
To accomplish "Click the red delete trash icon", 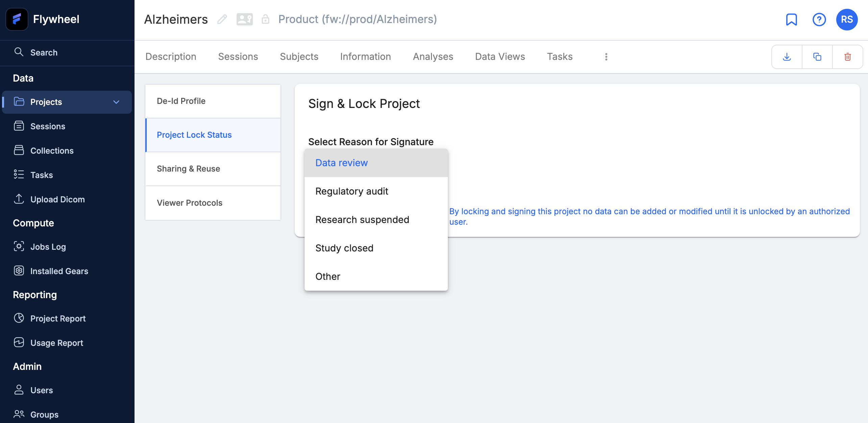I will pyautogui.click(x=848, y=57).
